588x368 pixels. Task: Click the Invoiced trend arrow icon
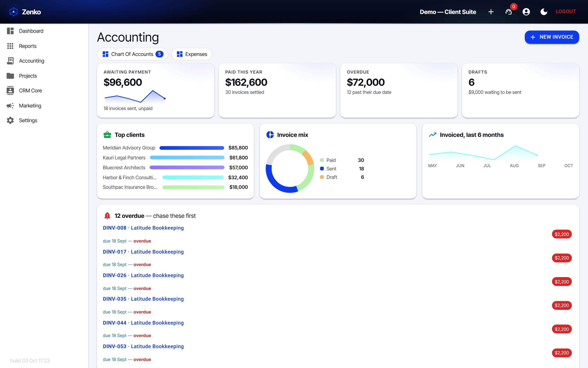433,135
